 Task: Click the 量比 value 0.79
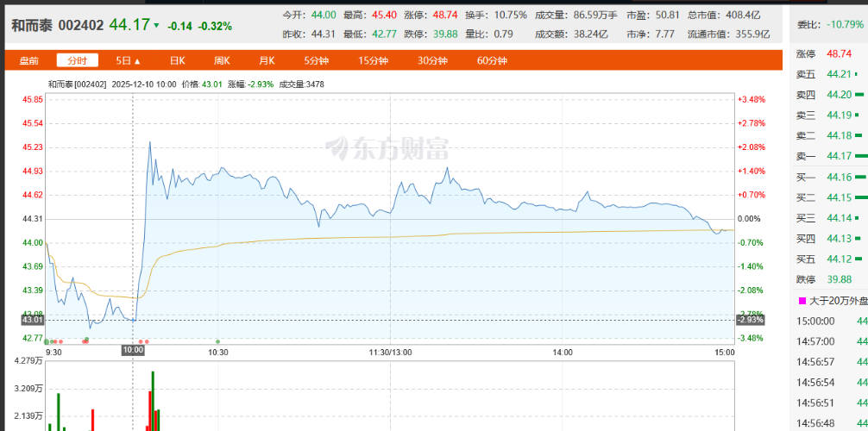[503, 34]
